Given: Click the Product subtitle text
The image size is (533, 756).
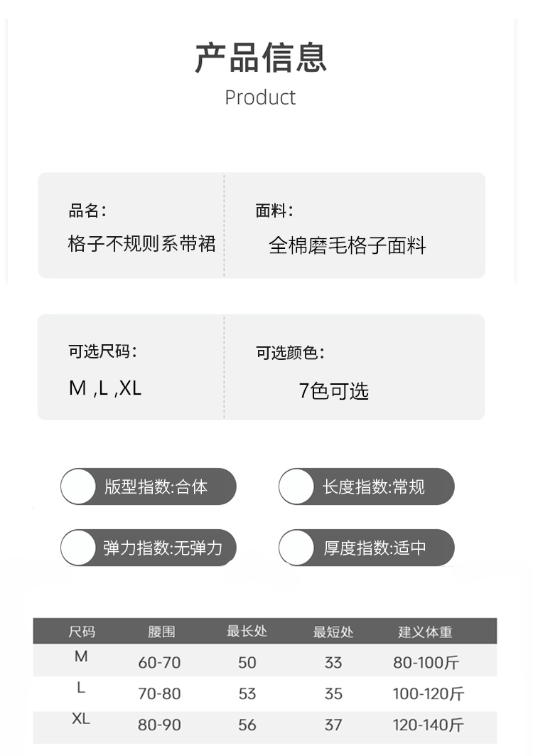Looking at the screenshot, I should 260,97.
